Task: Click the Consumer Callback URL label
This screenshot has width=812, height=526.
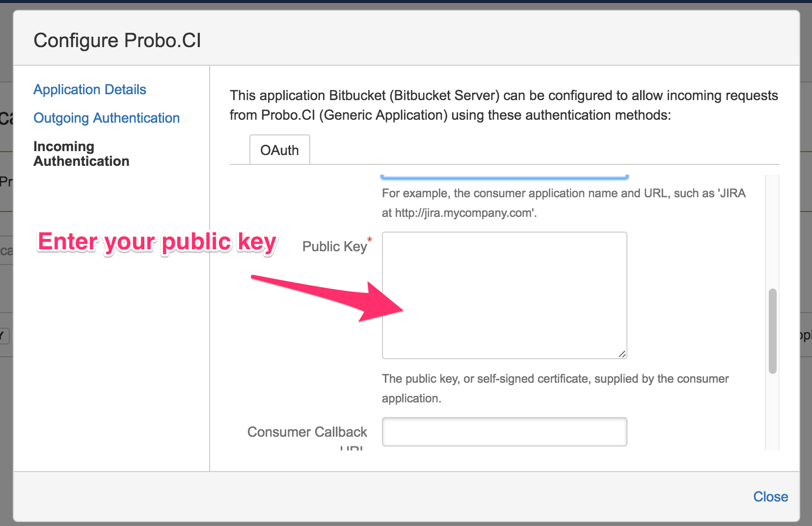Action: point(307,432)
